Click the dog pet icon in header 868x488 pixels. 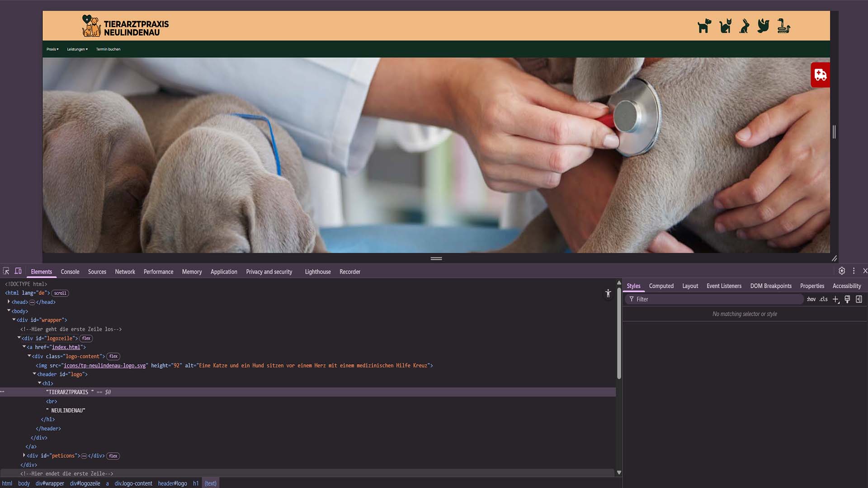[704, 26]
